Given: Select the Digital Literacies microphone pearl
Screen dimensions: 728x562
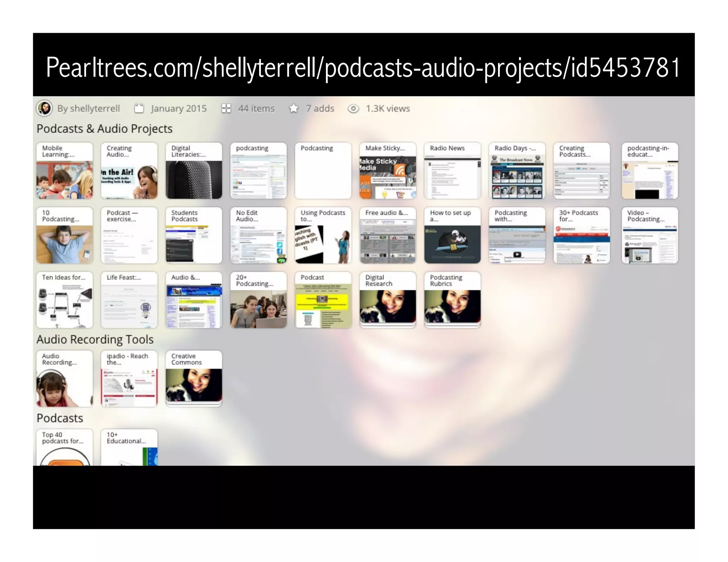Looking at the screenshot, I should tap(194, 171).
